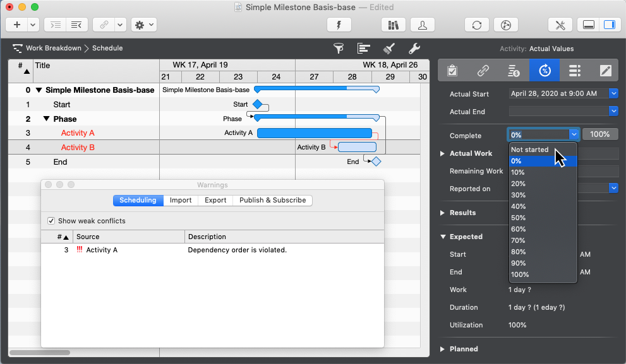Click the lightning bolt toolbar button

coord(339,25)
